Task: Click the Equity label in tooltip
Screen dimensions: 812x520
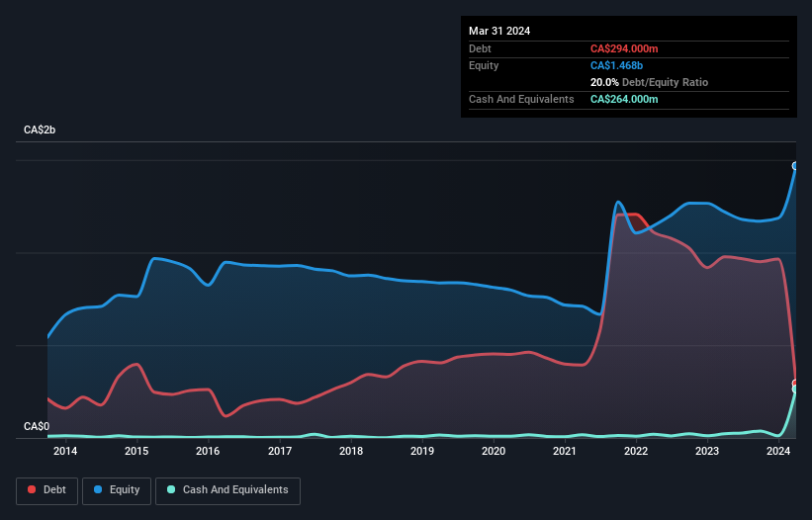Action: click(x=484, y=65)
